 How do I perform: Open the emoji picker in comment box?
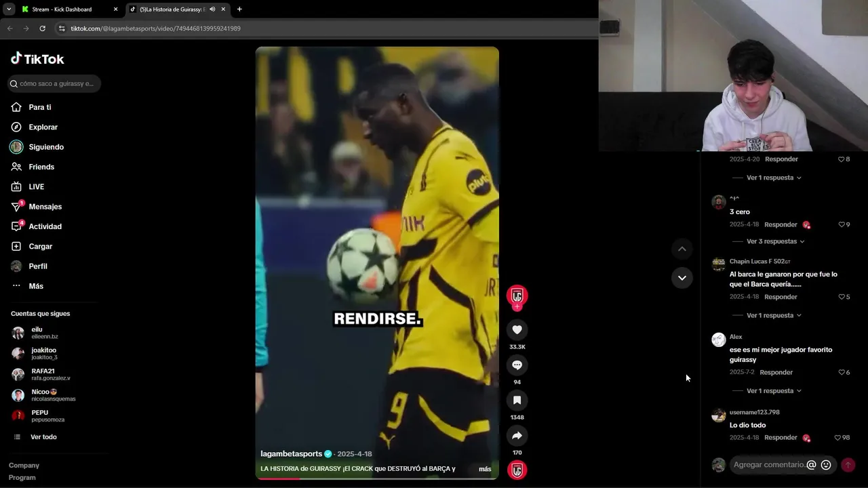(826, 465)
